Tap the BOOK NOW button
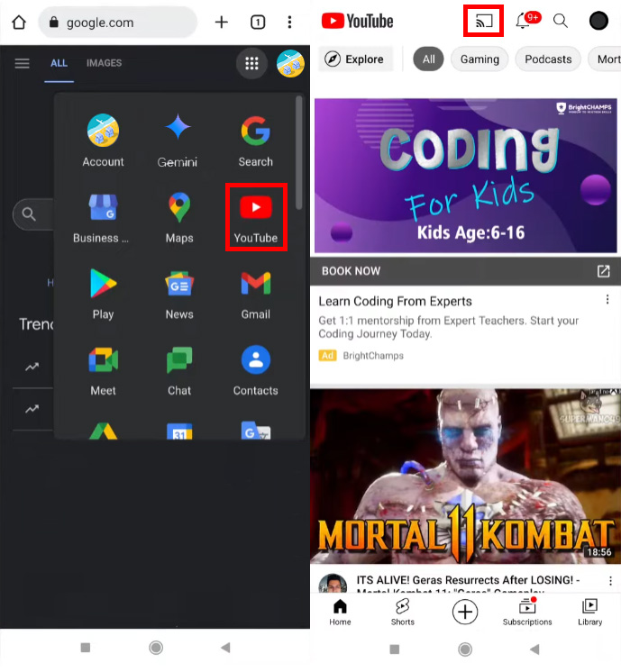 tap(351, 271)
